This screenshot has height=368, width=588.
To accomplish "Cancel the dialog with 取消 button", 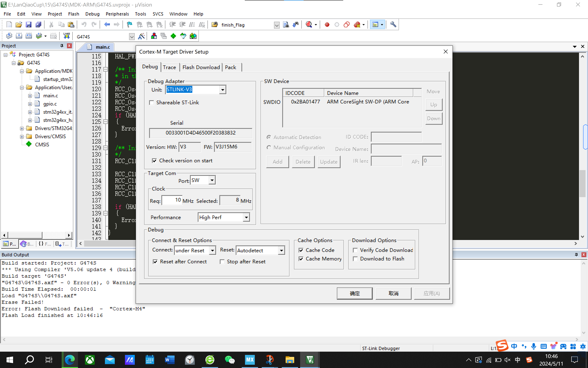I will (393, 294).
